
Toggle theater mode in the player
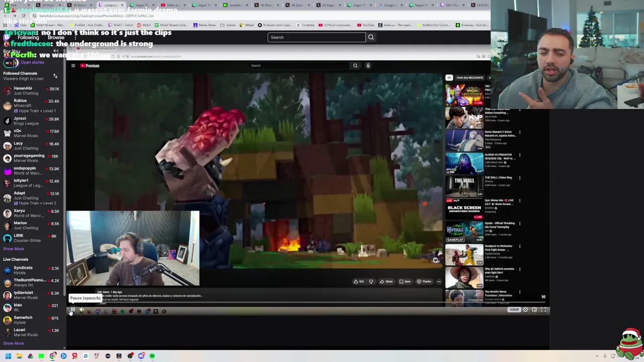coord(534,310)
